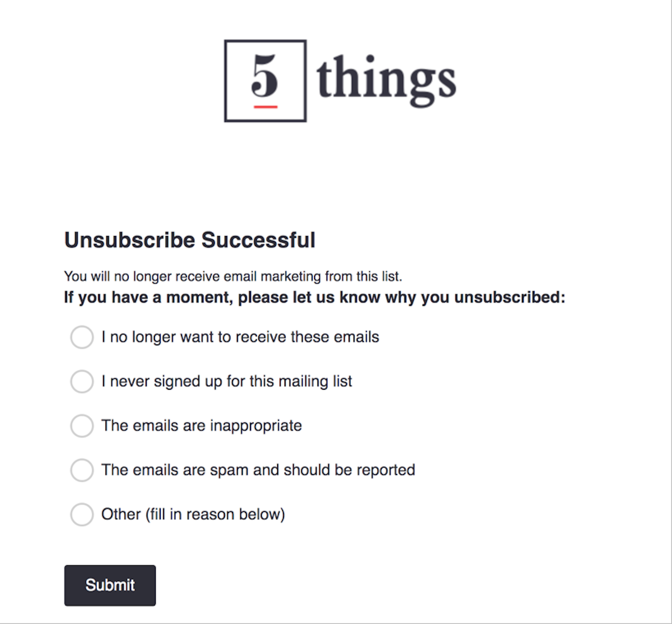Screen dimensions: 672x624
Task: Click the red underline beneath the 5
Action: 265,106
